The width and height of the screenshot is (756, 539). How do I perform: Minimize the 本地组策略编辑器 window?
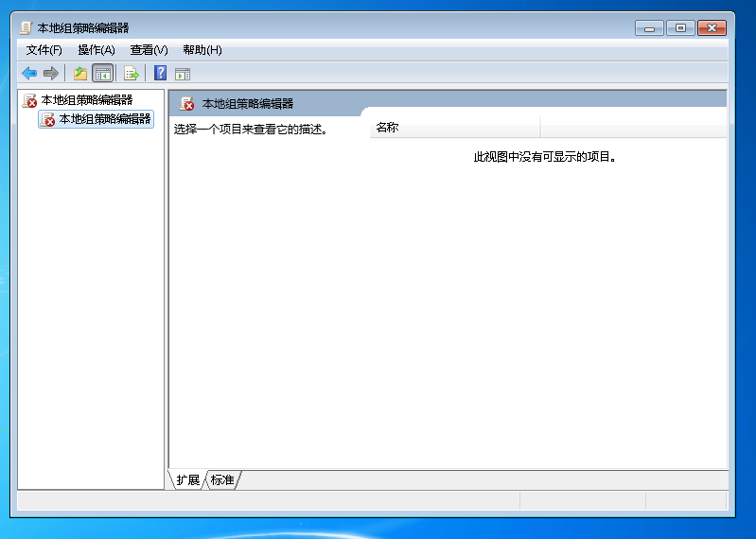pyautogui.click(x=649, y=28)
